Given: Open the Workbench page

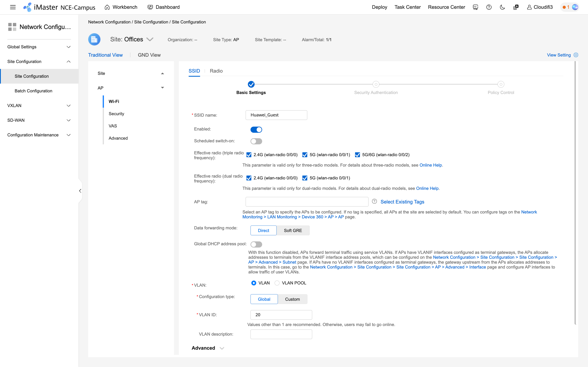Looking at the screenshot, I should [121, 7].
